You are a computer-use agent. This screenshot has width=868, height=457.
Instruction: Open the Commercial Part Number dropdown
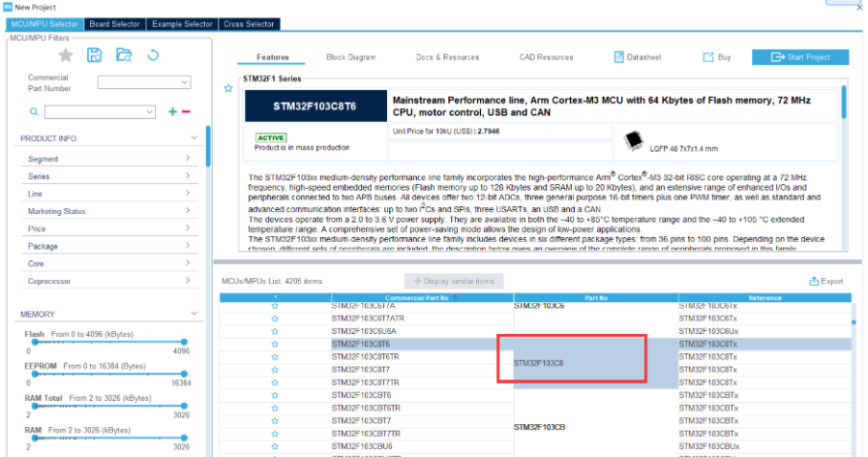point(144,82)
